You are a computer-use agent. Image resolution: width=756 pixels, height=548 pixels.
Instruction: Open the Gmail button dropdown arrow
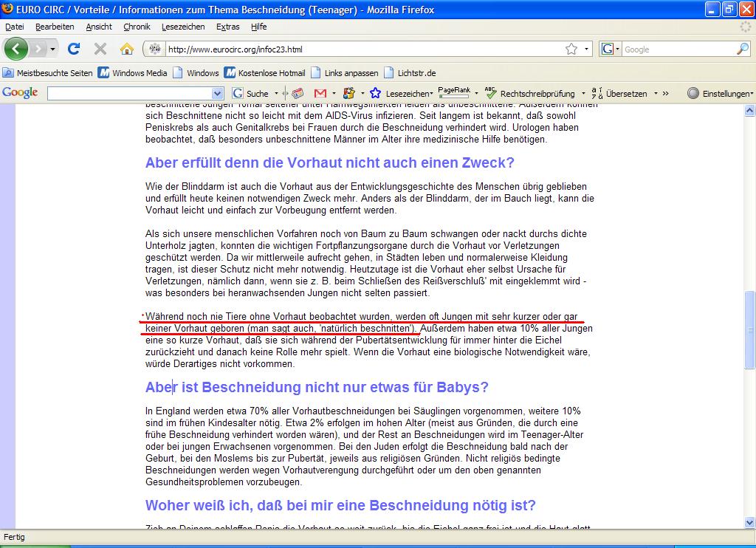point(334,94)
